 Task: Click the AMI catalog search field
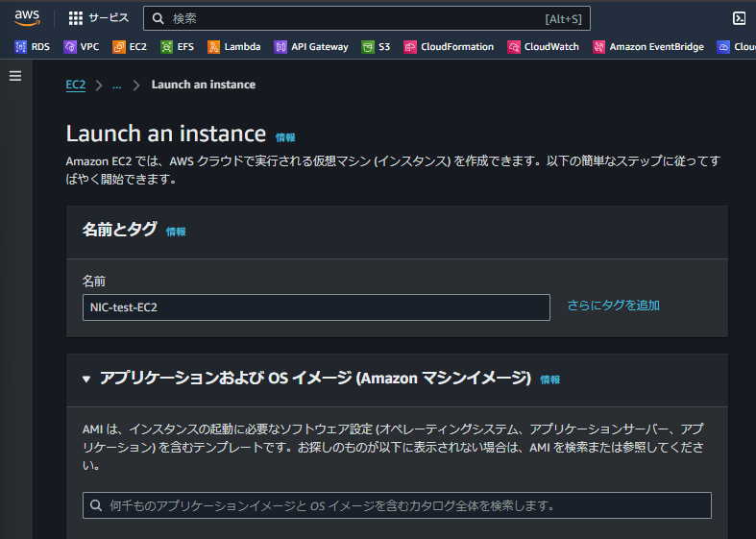click(397, 505)
